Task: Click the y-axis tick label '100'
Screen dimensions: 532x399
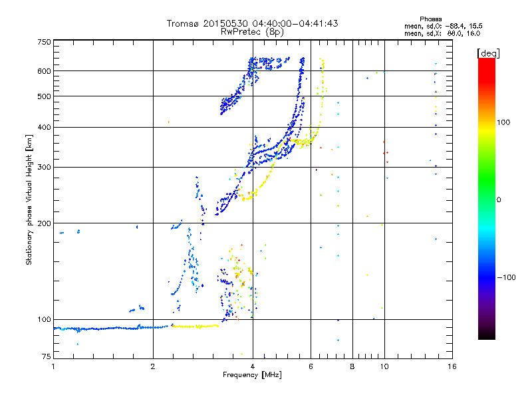Action: point(44,320)
